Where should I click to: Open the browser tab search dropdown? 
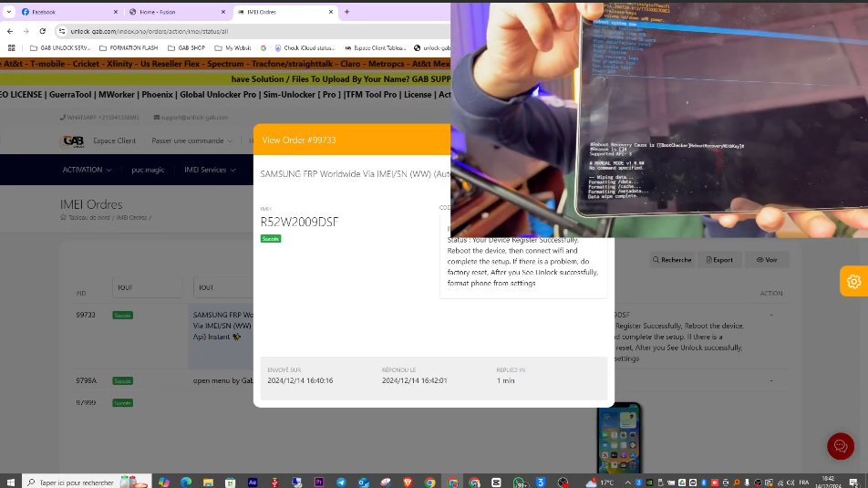point(9,12)
